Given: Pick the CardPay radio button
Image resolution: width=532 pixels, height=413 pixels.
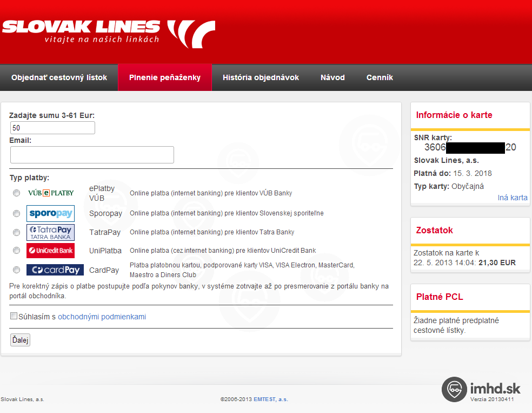Looking at the screenshot, I should click(x=17, y=270).
